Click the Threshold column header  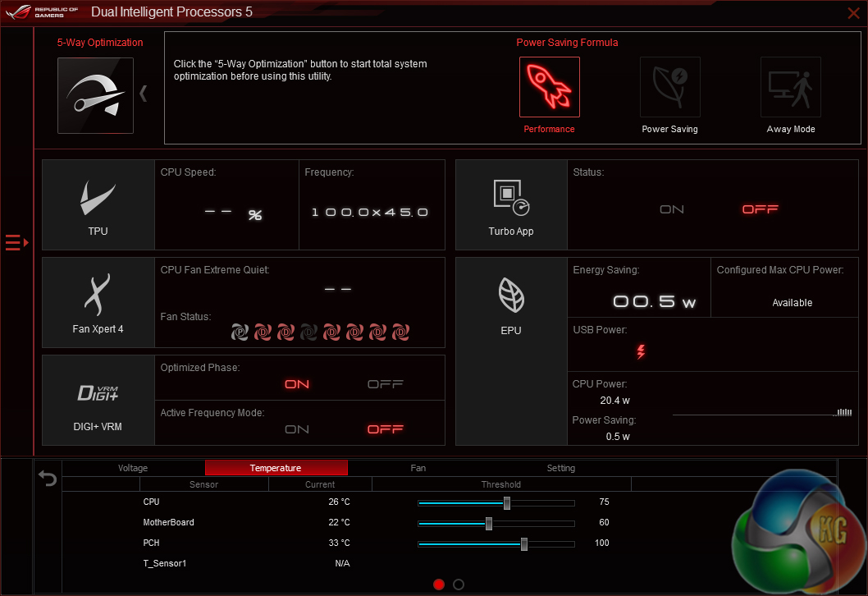coord(501,484)
